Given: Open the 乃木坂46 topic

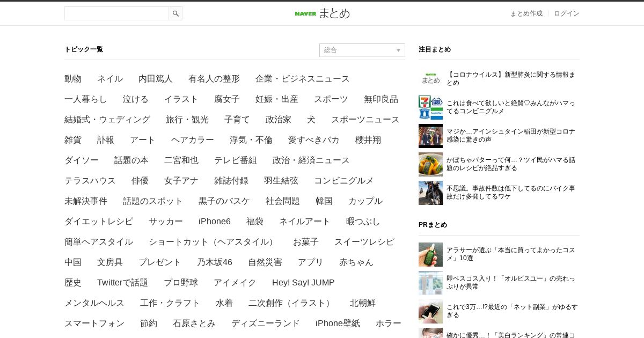Looking at the screenshot, I should coord(215,262).
